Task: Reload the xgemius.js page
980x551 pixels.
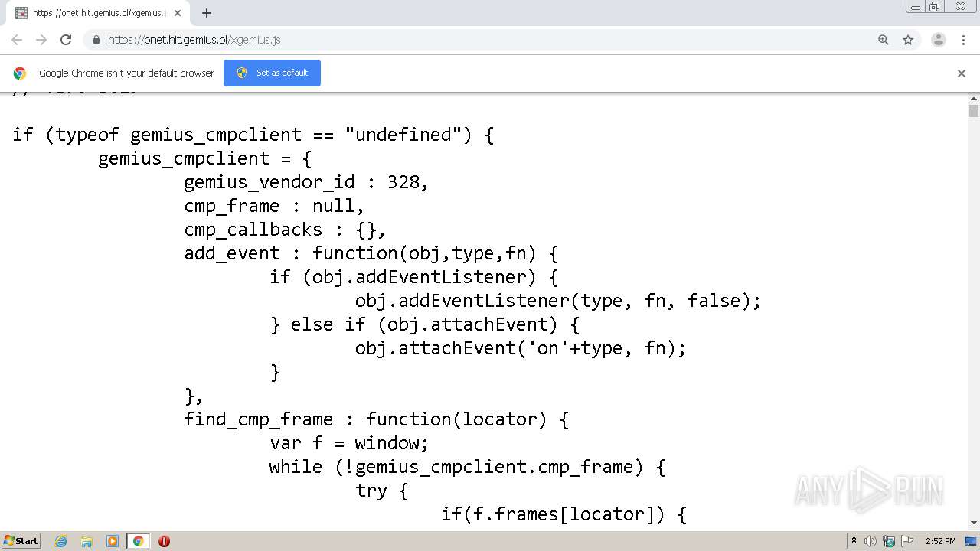Action: [66, 40]
